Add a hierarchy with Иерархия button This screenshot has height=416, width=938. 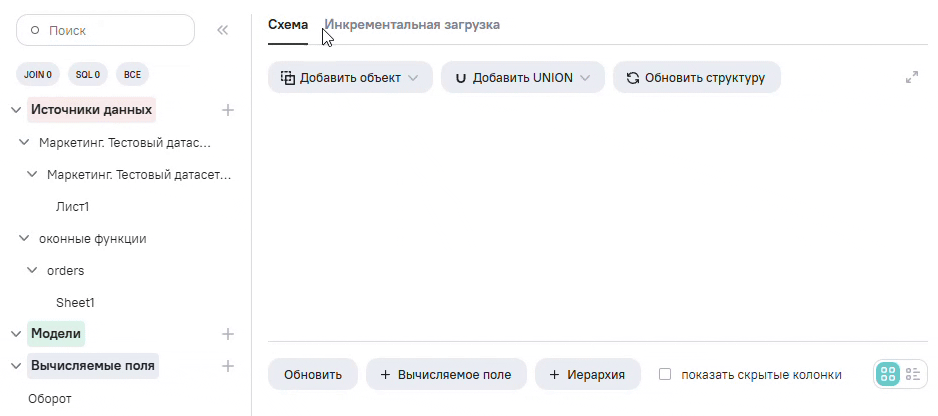coord(588,375)
